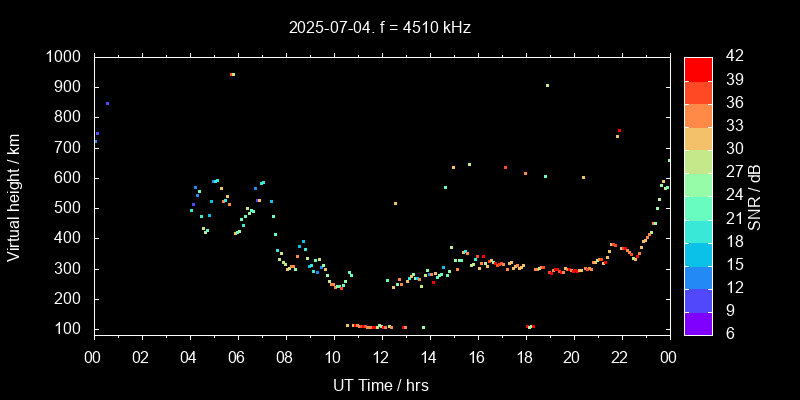Image resolution: width=800 pixels, height=400 pixels.
Task: Click the "UT Time / hrs" axis label
Action: tap(381, 384)
